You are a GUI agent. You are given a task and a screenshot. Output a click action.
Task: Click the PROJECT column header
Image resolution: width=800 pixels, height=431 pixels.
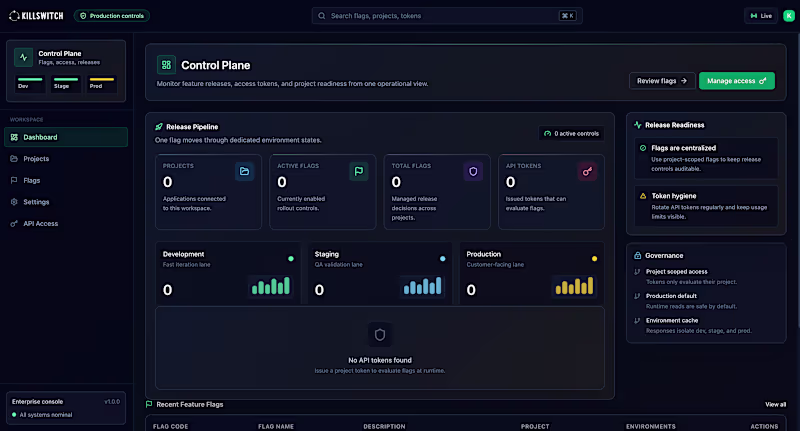(x=535, y=426)
